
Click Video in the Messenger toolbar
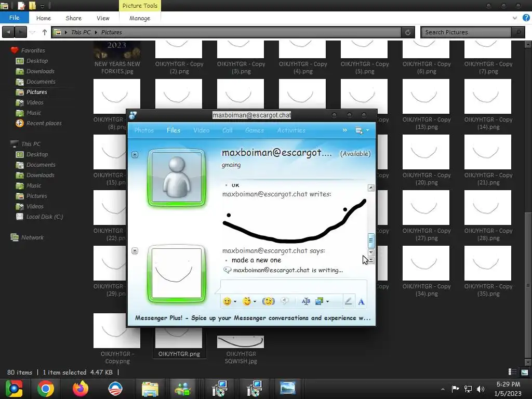[201, 130]
